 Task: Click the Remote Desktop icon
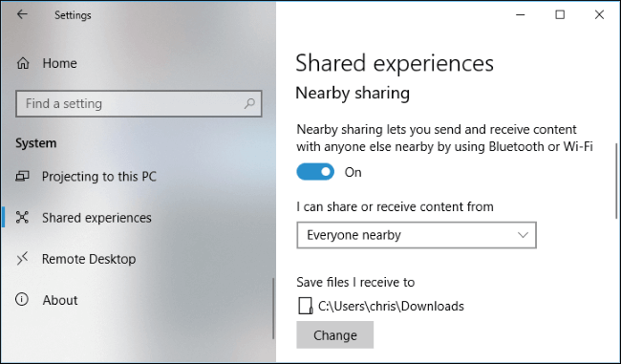point(22,259)
